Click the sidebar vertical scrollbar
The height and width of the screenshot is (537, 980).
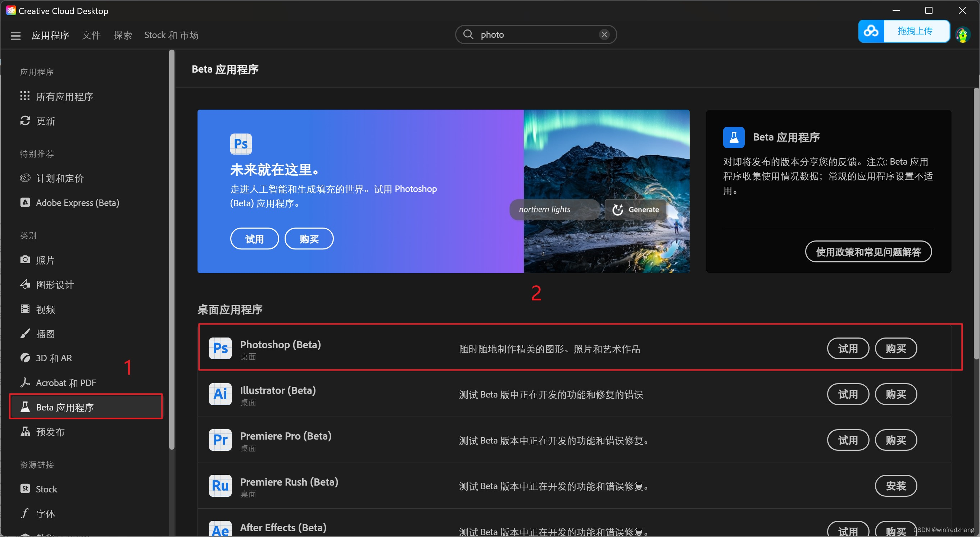pyautogui.click(x=172, y=250)
